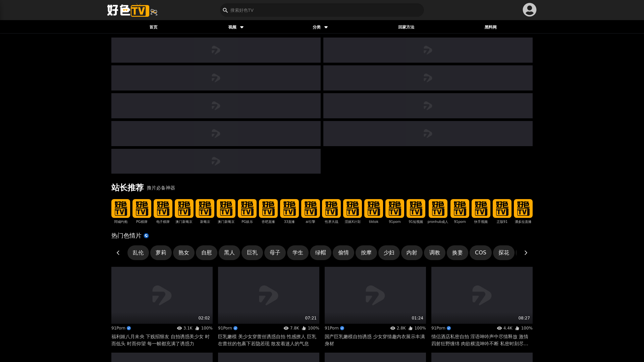The image size is (644, 362).
Task: Click the magnifier search icon
Action: (225, 10)
